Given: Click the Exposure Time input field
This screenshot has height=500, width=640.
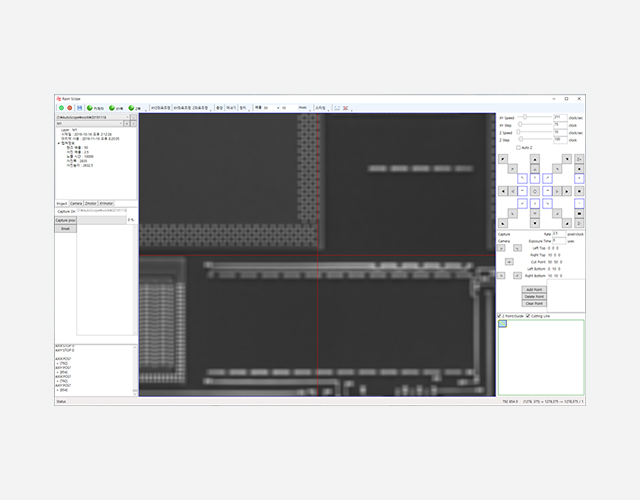Looking at the screenshot, I should coord(559,241).
